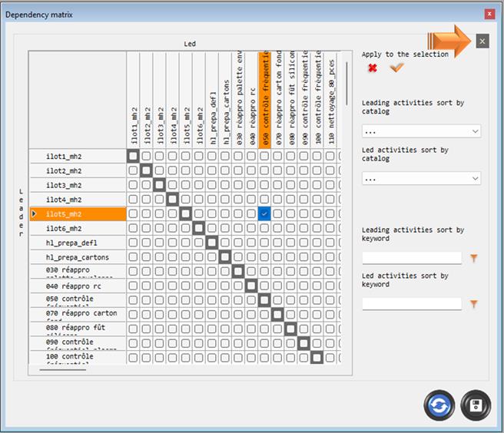This screenshot has width=504, height=433.
Task: Select the ilot1_mh2 leader row header
Action: click(x=78, y=157)
